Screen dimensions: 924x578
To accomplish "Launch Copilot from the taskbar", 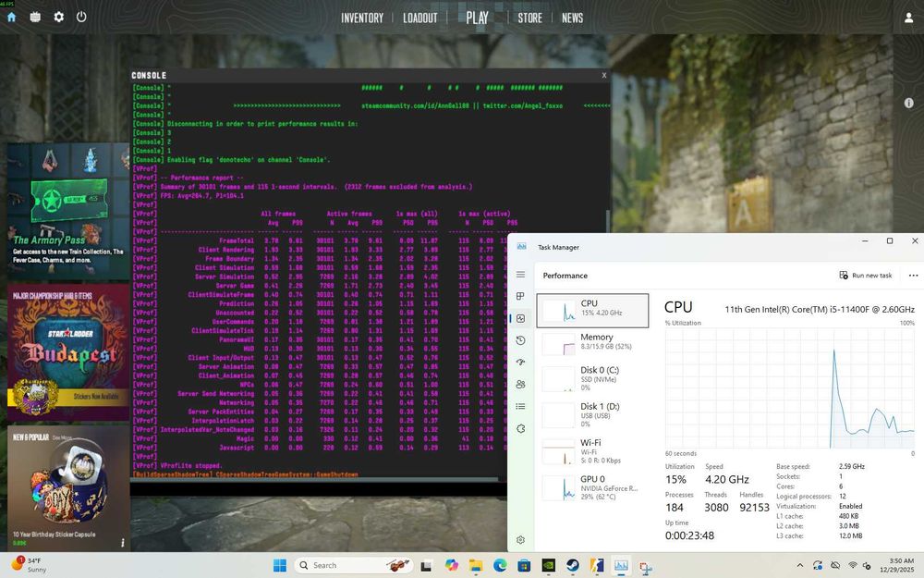I will coord(452,565).
